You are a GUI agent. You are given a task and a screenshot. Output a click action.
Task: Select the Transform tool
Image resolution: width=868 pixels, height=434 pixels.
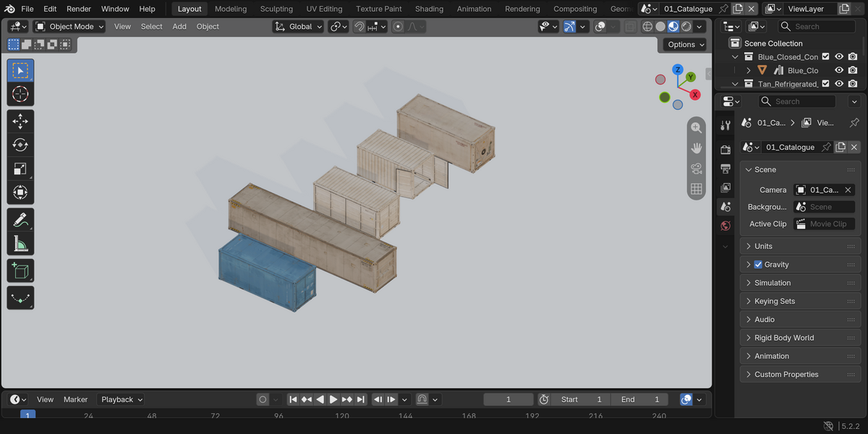click(x=20, y=193)
